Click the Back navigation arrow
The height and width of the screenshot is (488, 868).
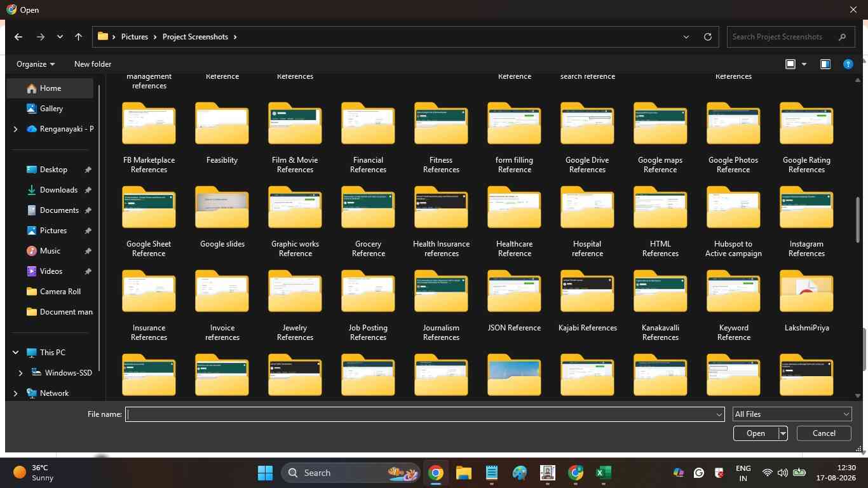18,37
